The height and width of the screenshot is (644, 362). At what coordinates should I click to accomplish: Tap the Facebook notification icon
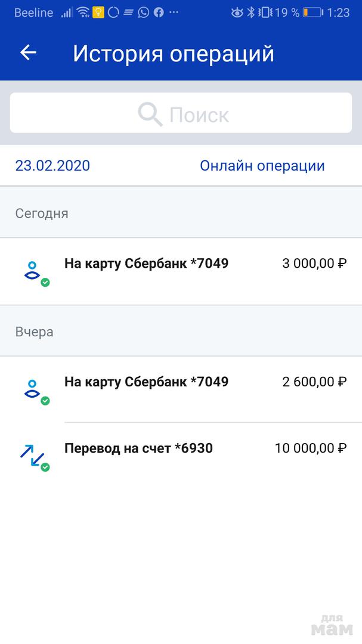point(159,13)
